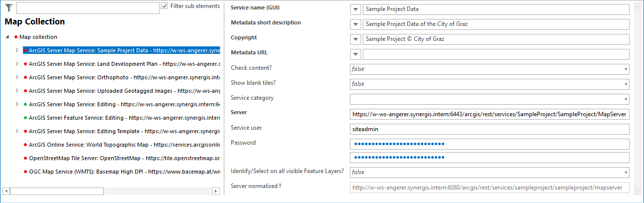Viewport: 644px width, 203px height.
Task: Click the Metadata short description text field
Action: coord(496,24)
